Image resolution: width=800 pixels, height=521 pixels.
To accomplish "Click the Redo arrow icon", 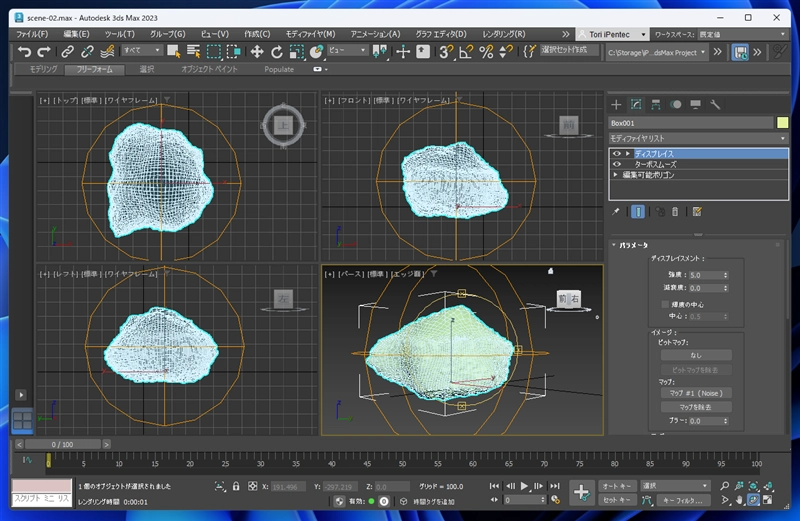I will tap(44, 52).
